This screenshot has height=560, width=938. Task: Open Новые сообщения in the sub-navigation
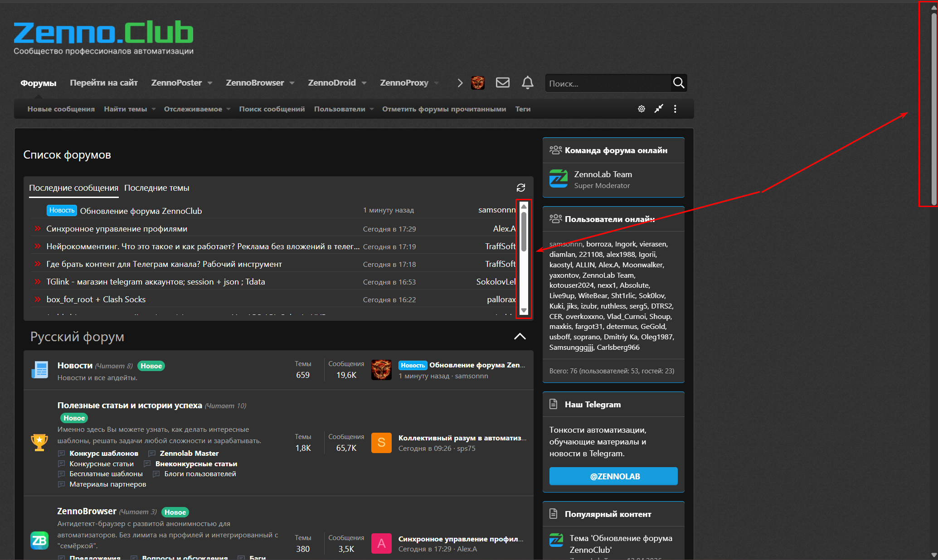[x=61, y=109]
